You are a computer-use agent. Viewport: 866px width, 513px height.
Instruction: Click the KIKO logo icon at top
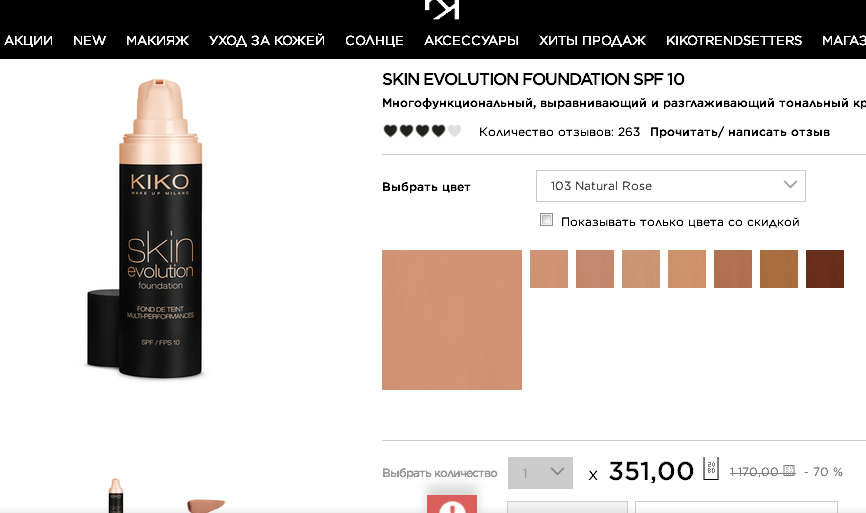pos(442,9)
